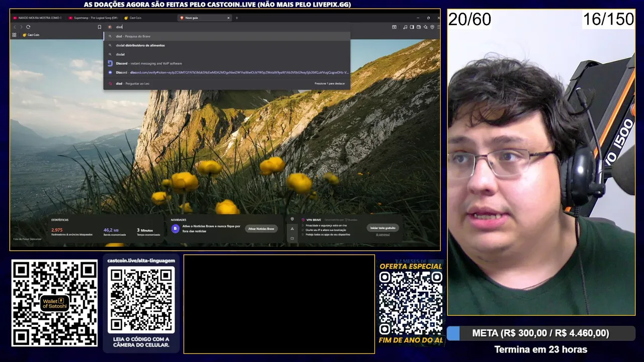Click the Oferta Especial QR code
Screen dimensions: 644x362
(x=411, y=303)
